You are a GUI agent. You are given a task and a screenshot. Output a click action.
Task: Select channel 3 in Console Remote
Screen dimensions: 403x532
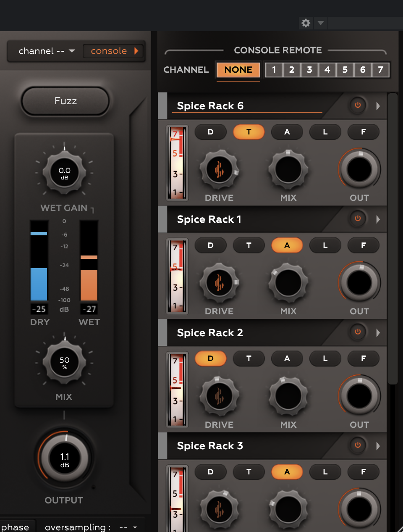pos(309,70)
